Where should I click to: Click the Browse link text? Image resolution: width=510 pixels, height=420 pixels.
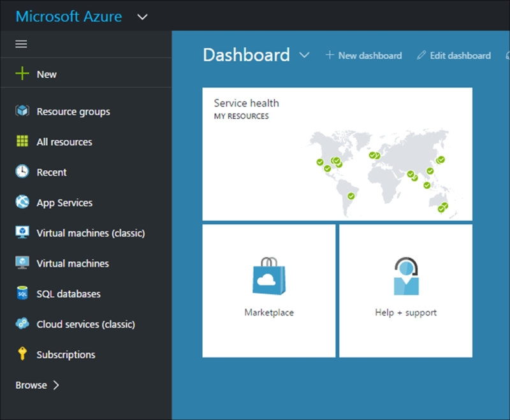31,385
